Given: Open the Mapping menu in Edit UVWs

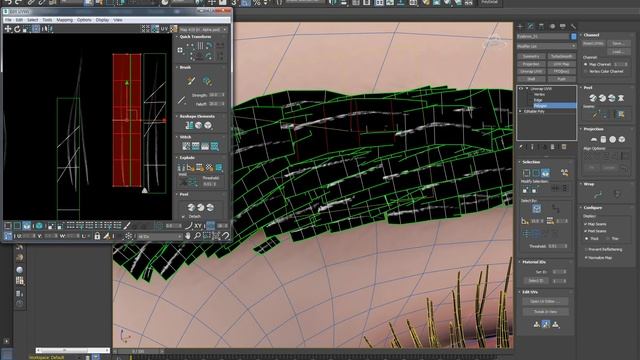Looking at the screenshot, I should tap(64, 20).
